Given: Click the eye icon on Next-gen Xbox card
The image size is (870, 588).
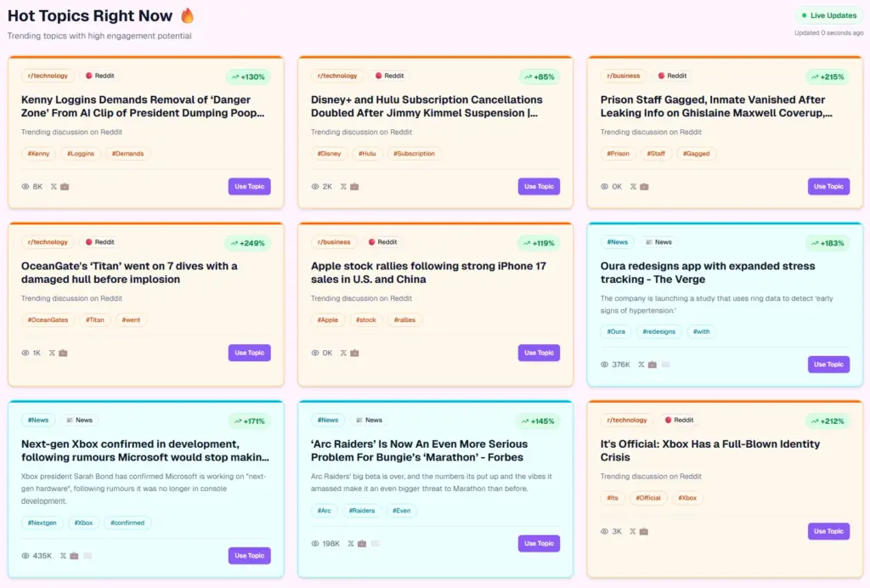Looking at the screenshot, I should click(25, 556).
